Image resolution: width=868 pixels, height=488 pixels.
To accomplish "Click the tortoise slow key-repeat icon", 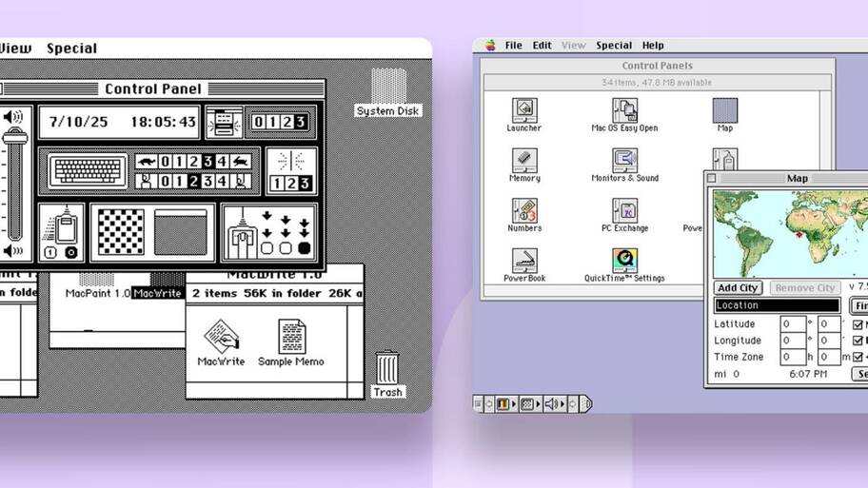I will tap(147, 162).
